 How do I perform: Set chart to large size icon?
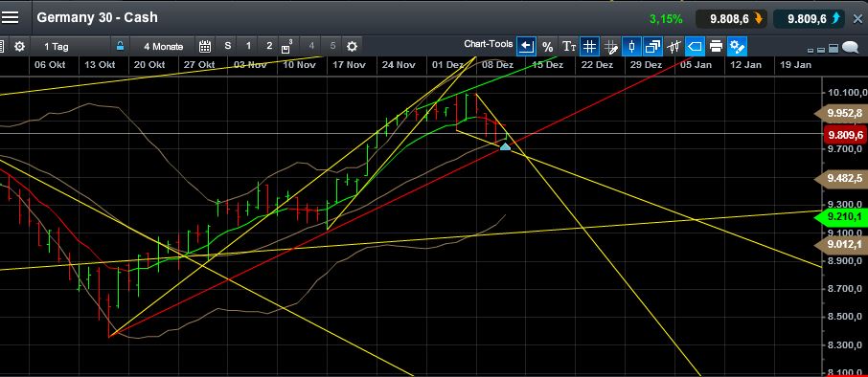coord(834,49)
